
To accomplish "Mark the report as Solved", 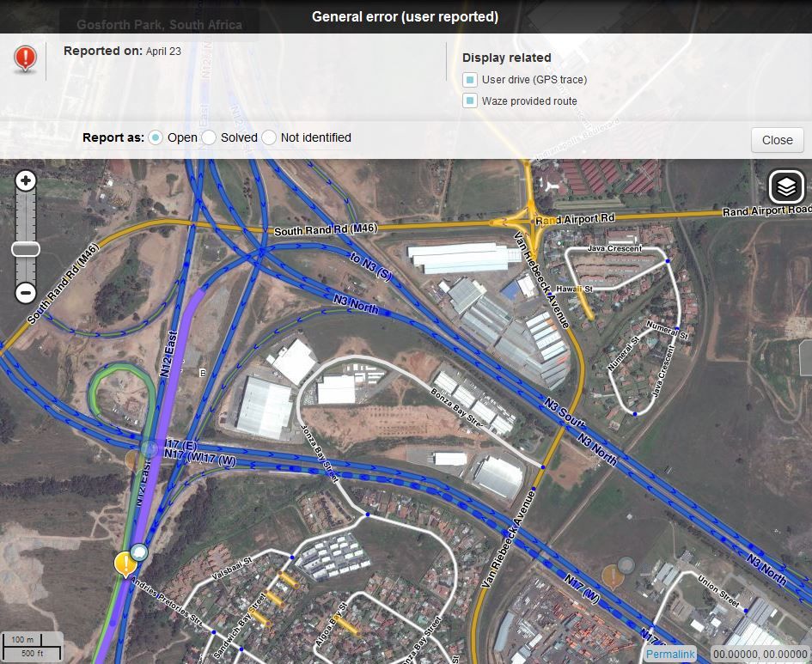I will [209, 137].
